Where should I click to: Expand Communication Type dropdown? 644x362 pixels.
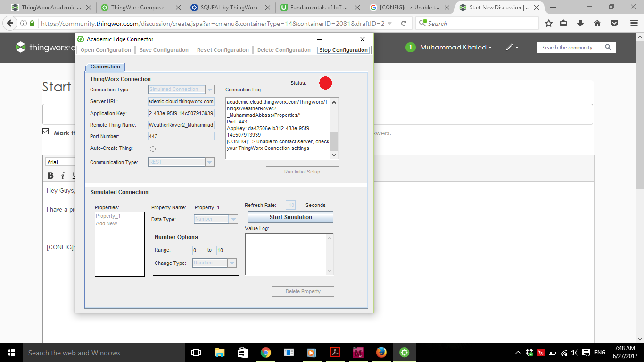210,162
